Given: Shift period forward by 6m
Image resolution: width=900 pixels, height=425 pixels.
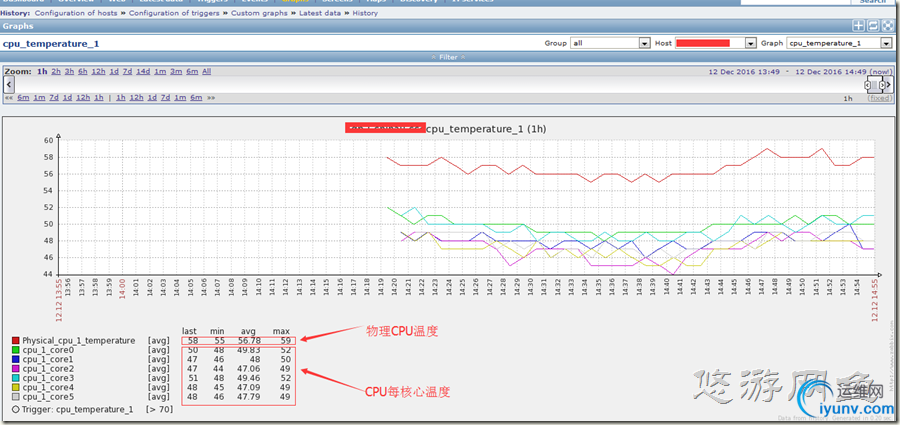Looking at the screenshot, I should [x=196, y=98].
